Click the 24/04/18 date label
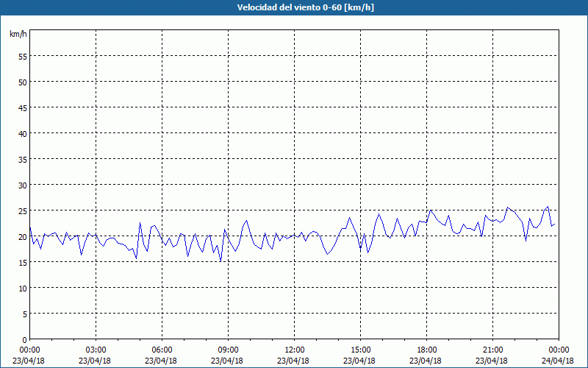 coord(558,361)
